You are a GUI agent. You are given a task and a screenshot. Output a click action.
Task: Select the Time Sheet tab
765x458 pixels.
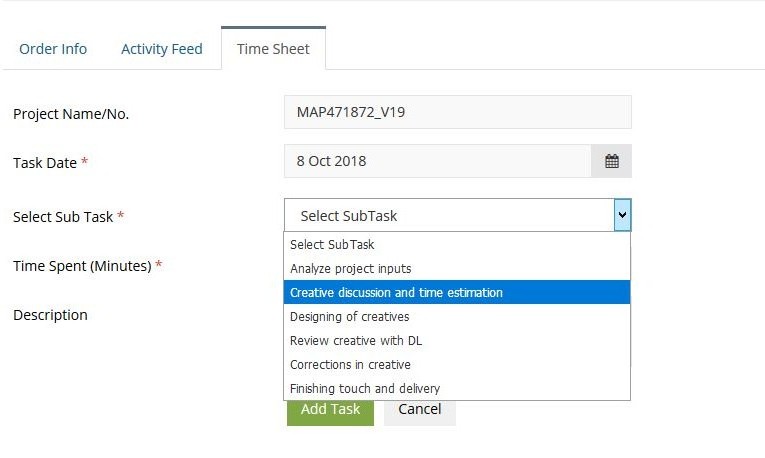(x=273, y=49)
